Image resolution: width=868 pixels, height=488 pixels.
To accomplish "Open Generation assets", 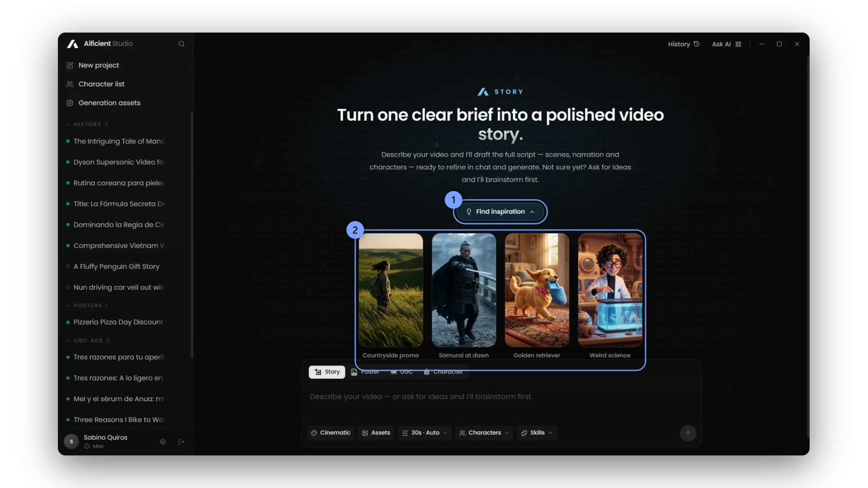I will click(x=109, y=103).
